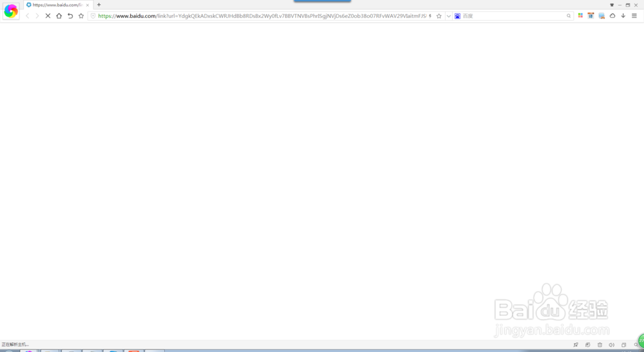Click the status text 正在解析主机
This screenshot has width=644, height=352.
[15, 345]
